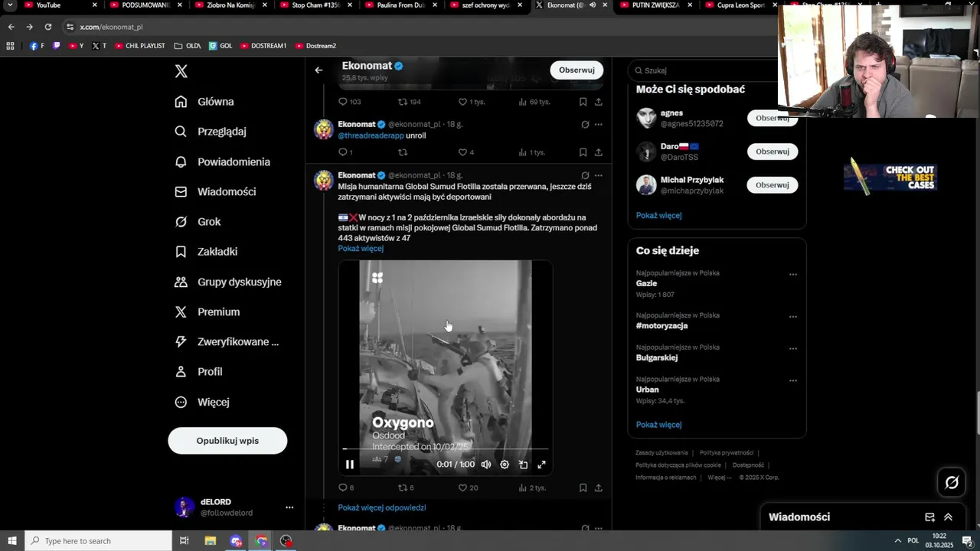The width and height of the screenshot is (980, 551).
Task: Repost the post with 194 reposts
Action: click(410, 102)
